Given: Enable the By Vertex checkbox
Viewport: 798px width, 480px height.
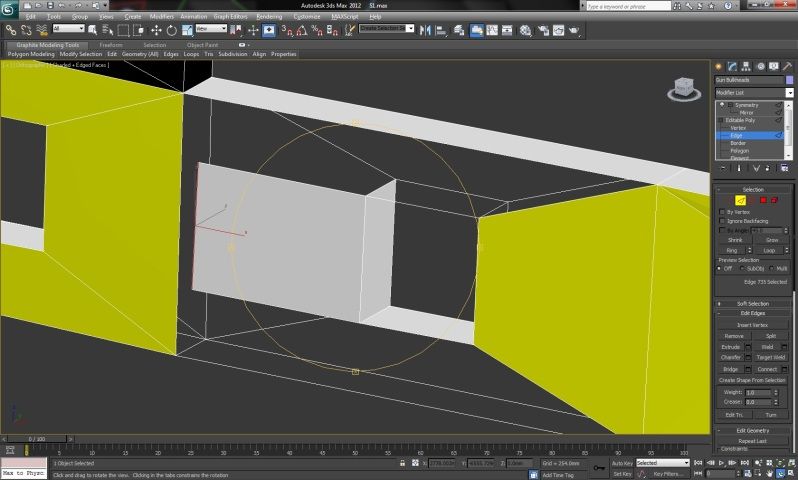Looking at the screenshot, I should click(722, 212).
